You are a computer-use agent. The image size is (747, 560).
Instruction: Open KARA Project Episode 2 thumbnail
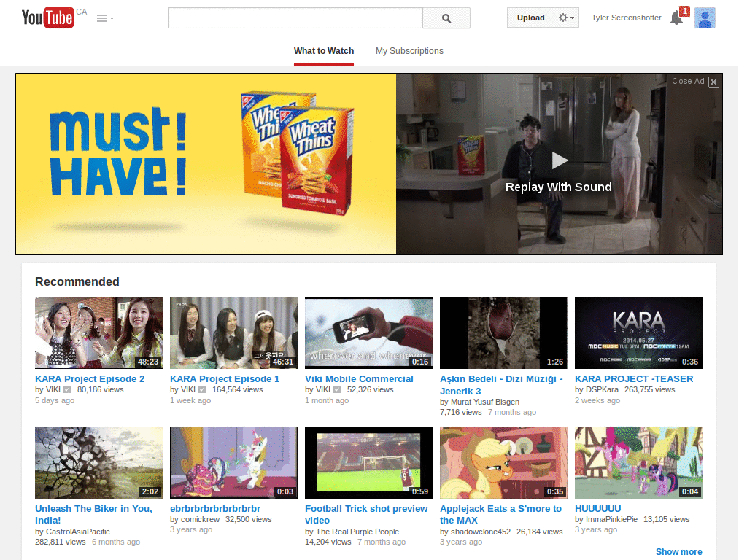click(x=98, y=332)
